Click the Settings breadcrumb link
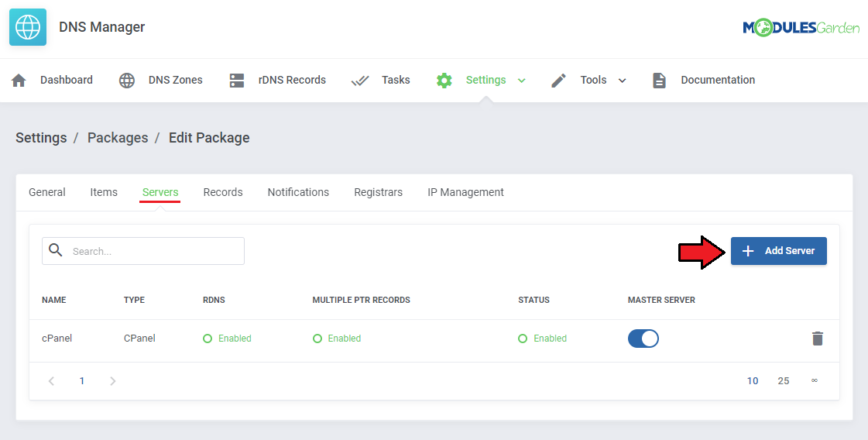This screenshot has height=440, width=868. [41, 137]
